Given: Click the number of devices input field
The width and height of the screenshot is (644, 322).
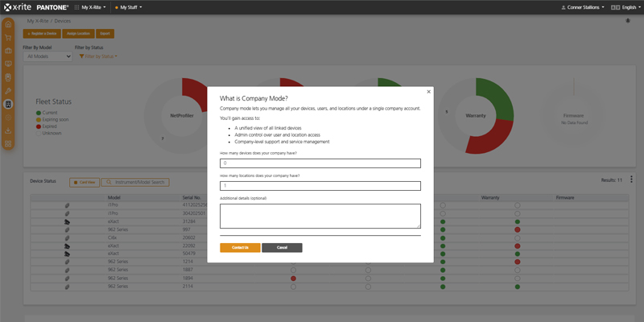Looking at the screenshot, I should tap(320, 163).
